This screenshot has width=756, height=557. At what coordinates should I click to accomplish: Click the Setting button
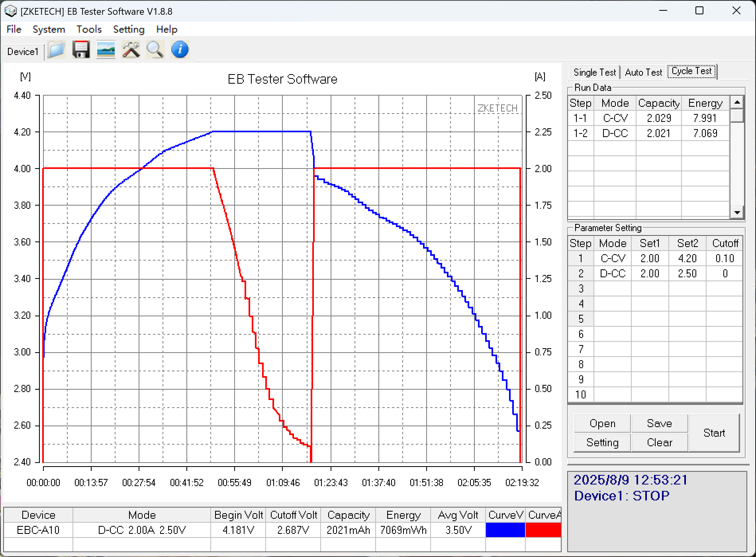tap(602, 443)
